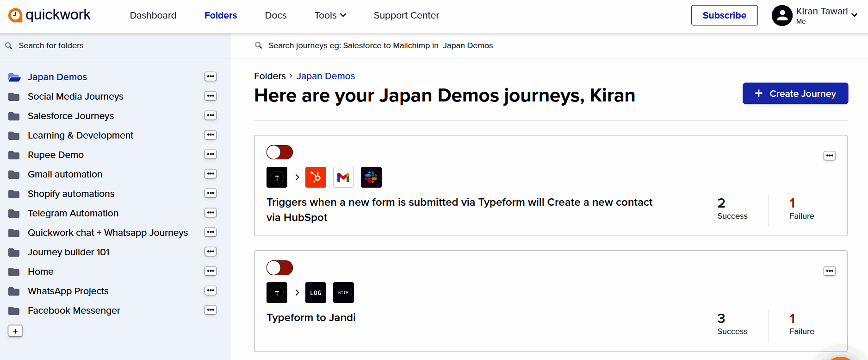
Task: Click the Create Journey button
Action: tap(795, 94)
